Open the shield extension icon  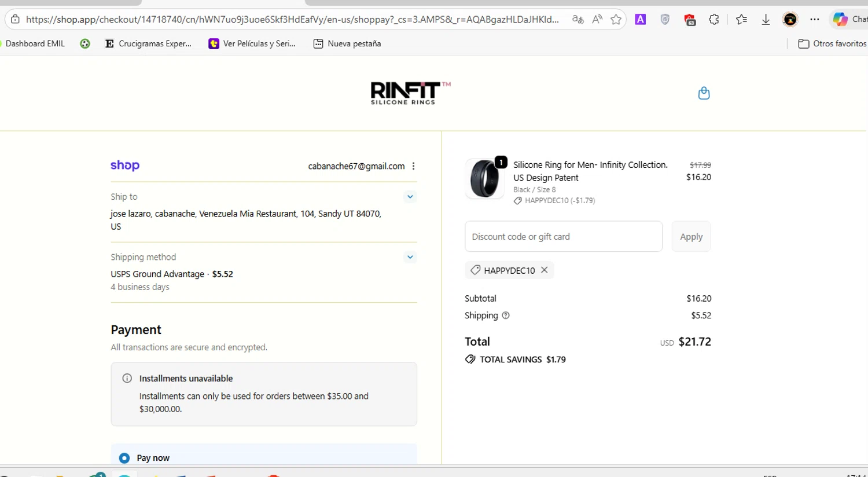665,19
